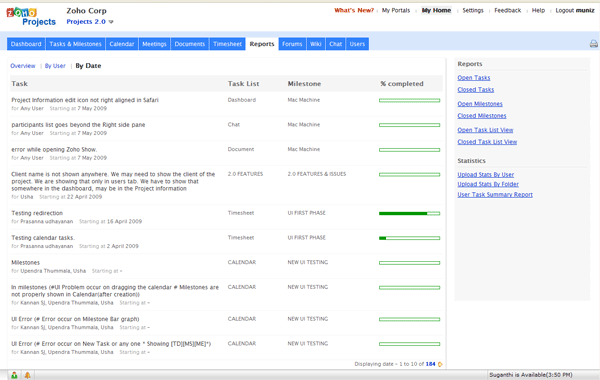Open task 'participants list goes beyond the Right side pane'
Screen dimensions: 600x380
coord(78,125)
